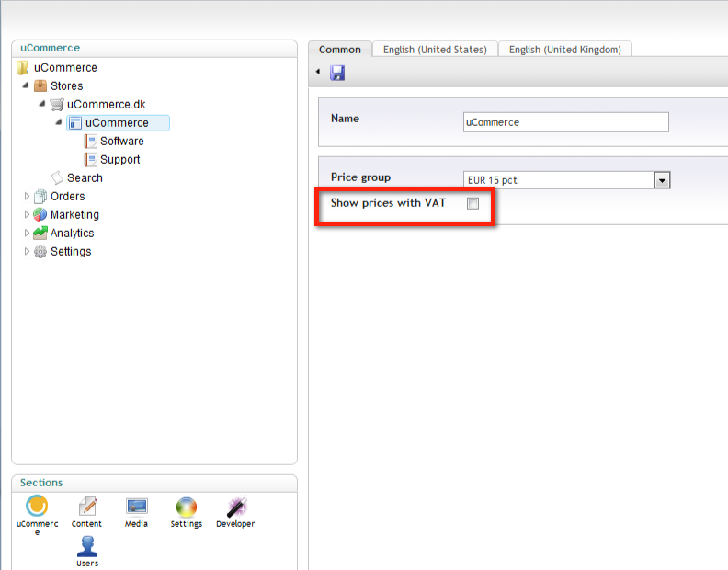Click the small back arrow beside save icon

point(318,72)
